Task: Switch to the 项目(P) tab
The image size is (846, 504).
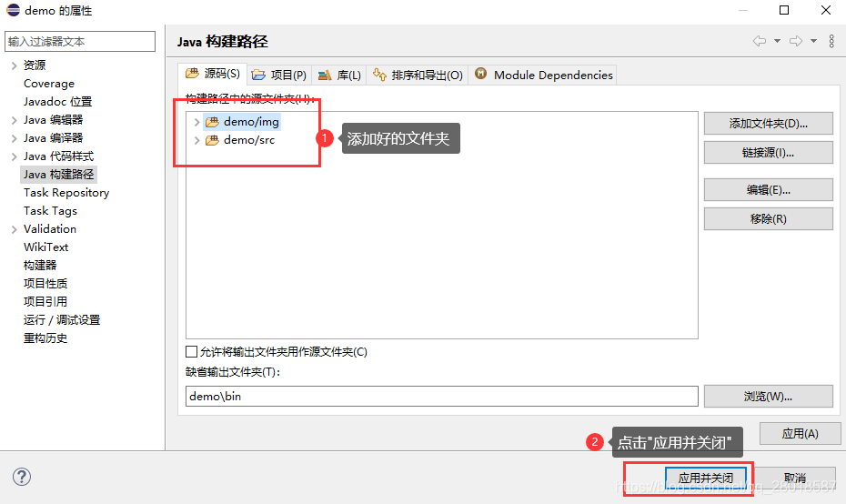Action: coord(279,75)
